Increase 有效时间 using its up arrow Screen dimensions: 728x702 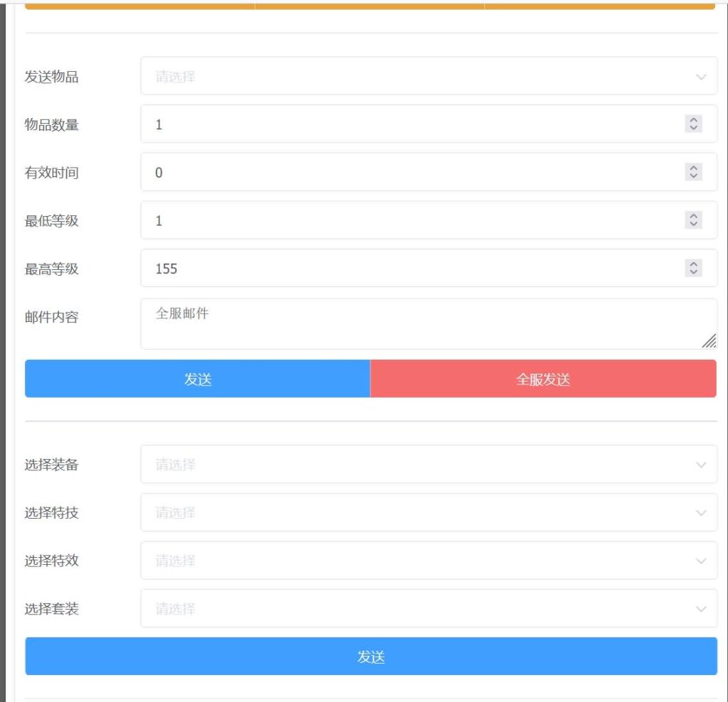click(693, 168)
